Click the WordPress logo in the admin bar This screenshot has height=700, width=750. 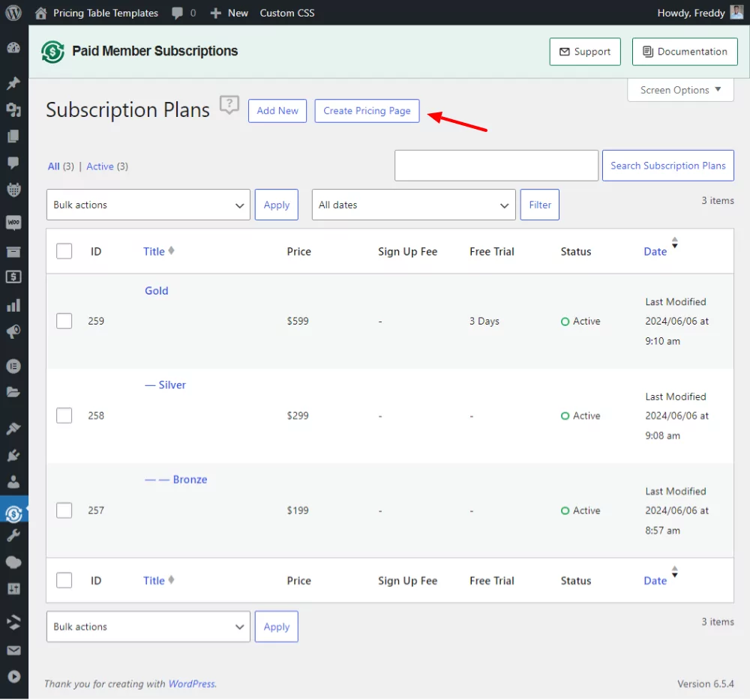13,13
